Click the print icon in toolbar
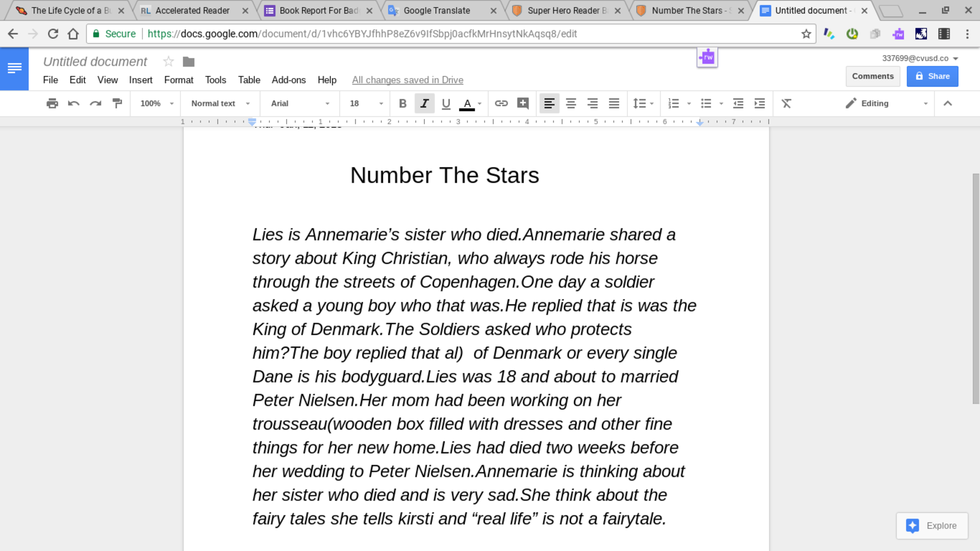The height and width of the screenshot is (551, 980). click(x=52, y=103)
